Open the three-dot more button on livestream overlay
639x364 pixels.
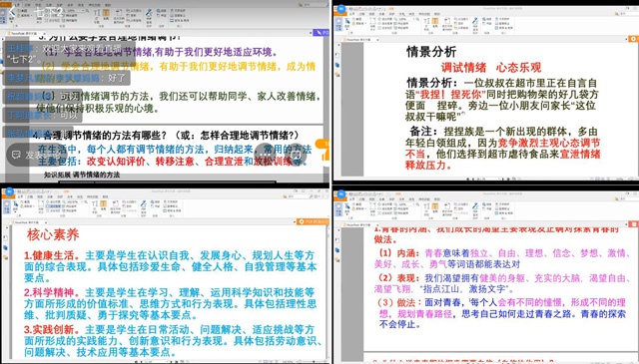coord(266,155)
